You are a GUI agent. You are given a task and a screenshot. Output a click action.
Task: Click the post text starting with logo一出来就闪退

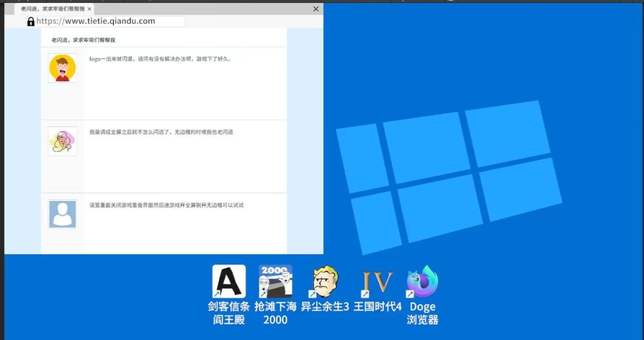tap(161, 59)
